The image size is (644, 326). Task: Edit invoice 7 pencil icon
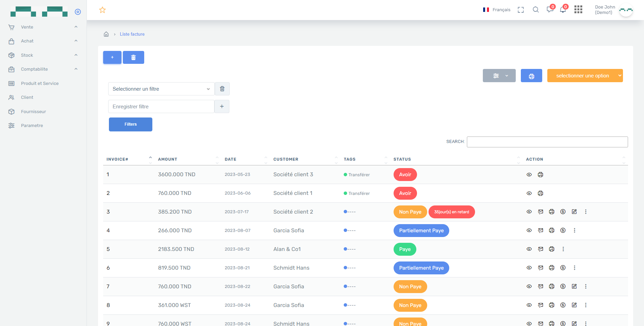pyautogui.click(x=574, y=286)
